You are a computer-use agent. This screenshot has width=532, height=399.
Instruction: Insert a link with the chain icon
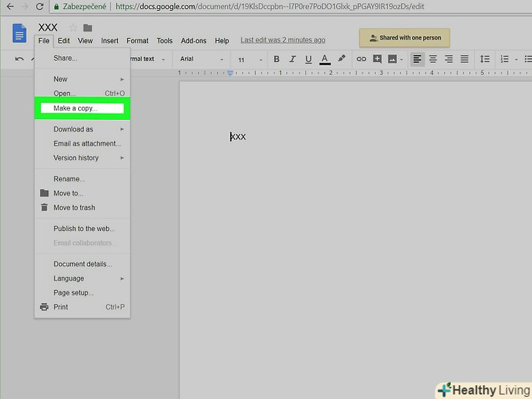pos(361,59)
